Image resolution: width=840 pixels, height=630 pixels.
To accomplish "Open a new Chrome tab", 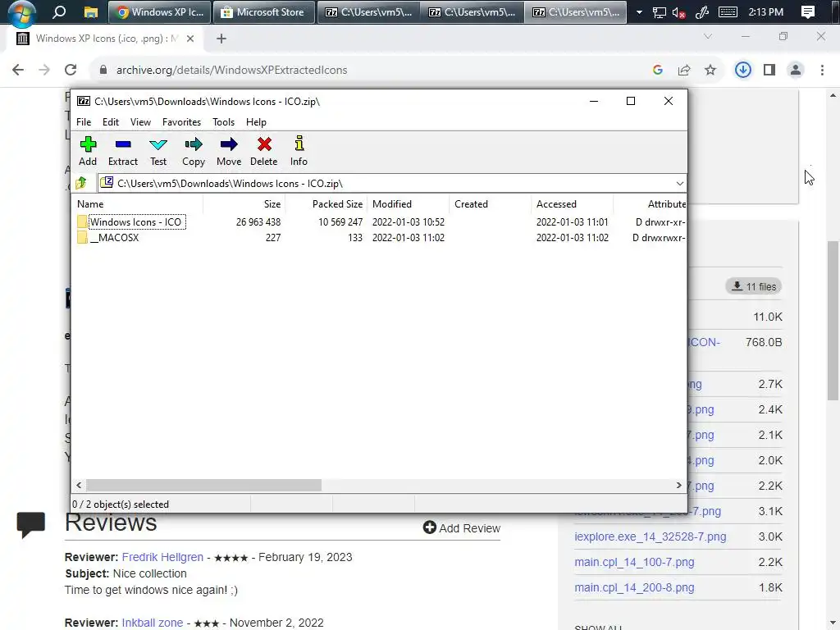I will [x=221, y=39].
